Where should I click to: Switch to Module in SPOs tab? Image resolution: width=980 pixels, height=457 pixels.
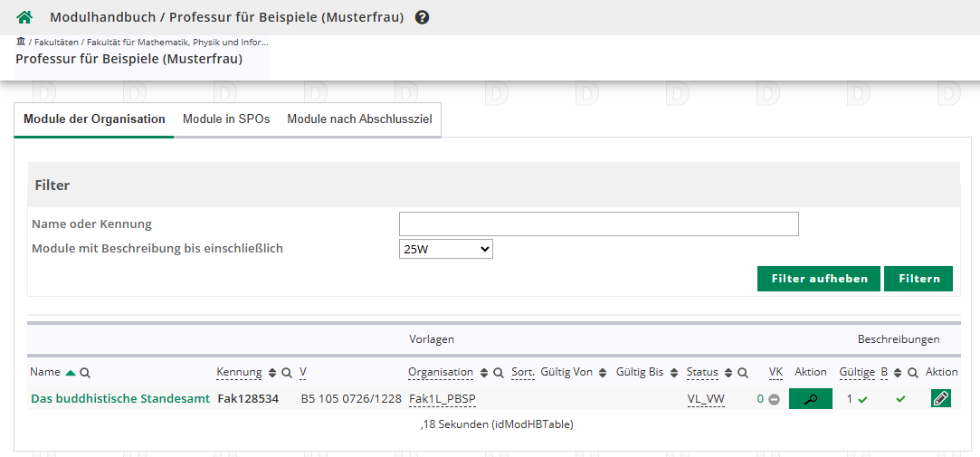point(226,119)
